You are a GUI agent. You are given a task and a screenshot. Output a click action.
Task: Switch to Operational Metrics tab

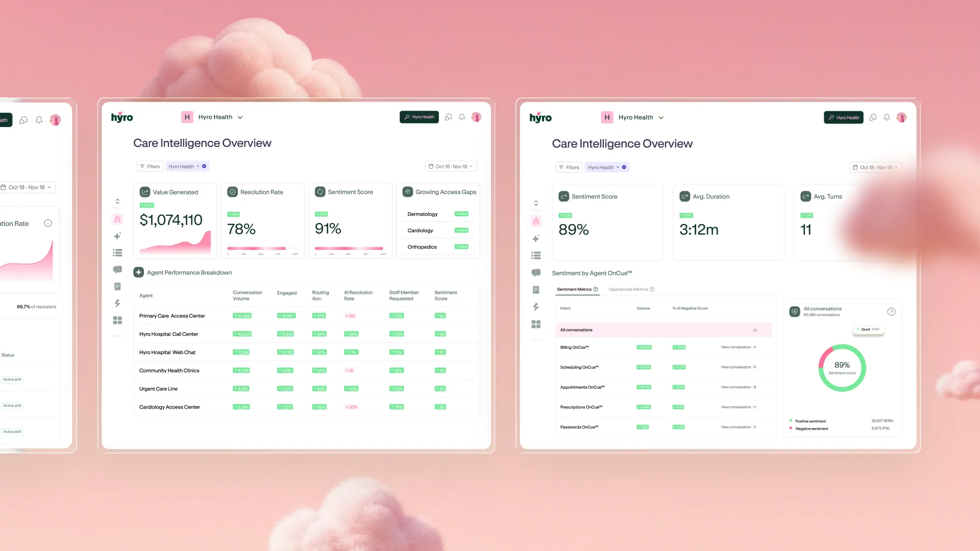click(631, 289)
